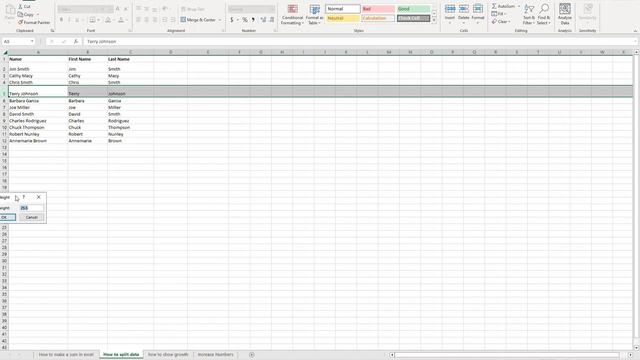The height and width of the screenshot is (360, 640).
Task: Apply the Check Cell style
Action: [x=413, y=18]
